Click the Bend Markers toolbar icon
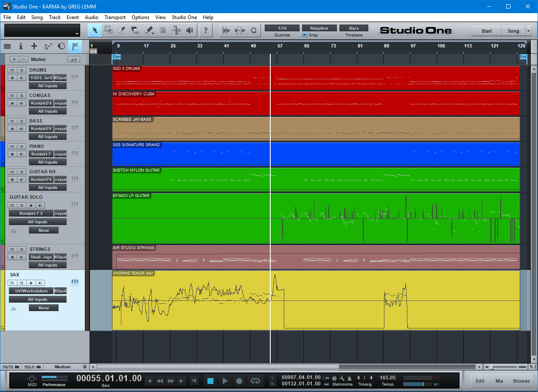The image size is (538, 392). 240,30
